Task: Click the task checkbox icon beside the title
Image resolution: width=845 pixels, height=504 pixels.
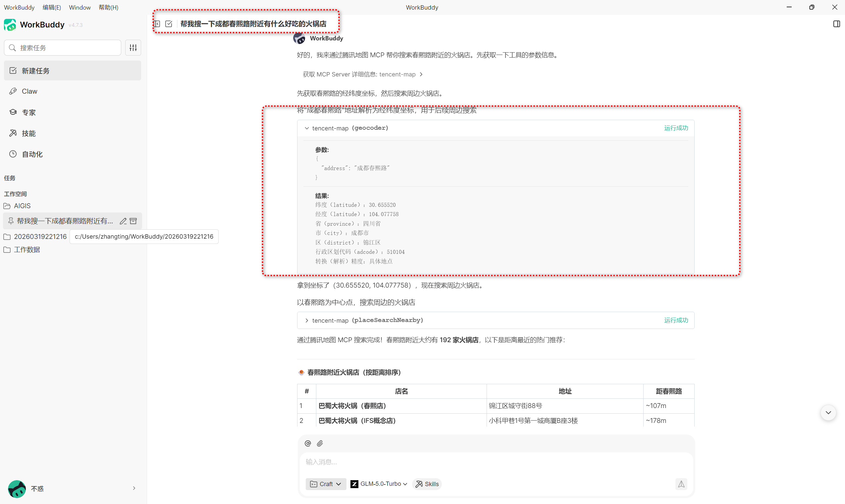Action: (x=169, y=24)
